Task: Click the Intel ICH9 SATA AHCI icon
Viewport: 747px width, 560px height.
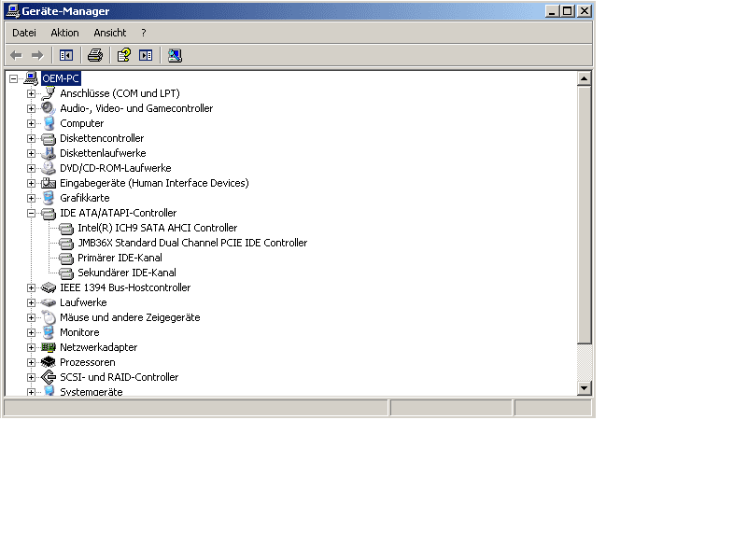Action: pyautogui.click(x=66, y=229)
